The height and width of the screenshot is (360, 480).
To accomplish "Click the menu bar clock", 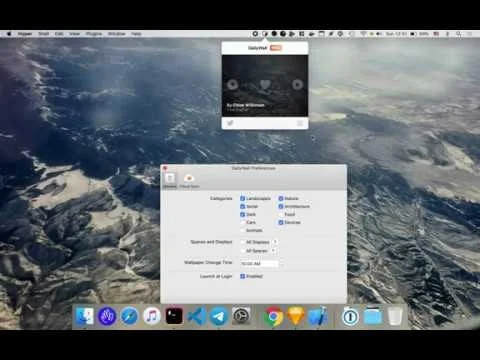I will pos(396,34).
